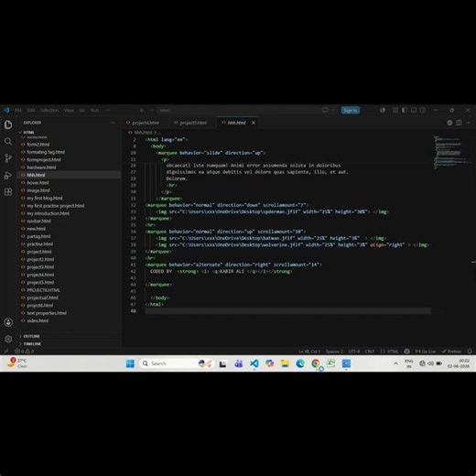This screenshot has width=476, height=476.
Task: Open the Run and Debug view
Action: pyautogui.click(x=8, y=175)
